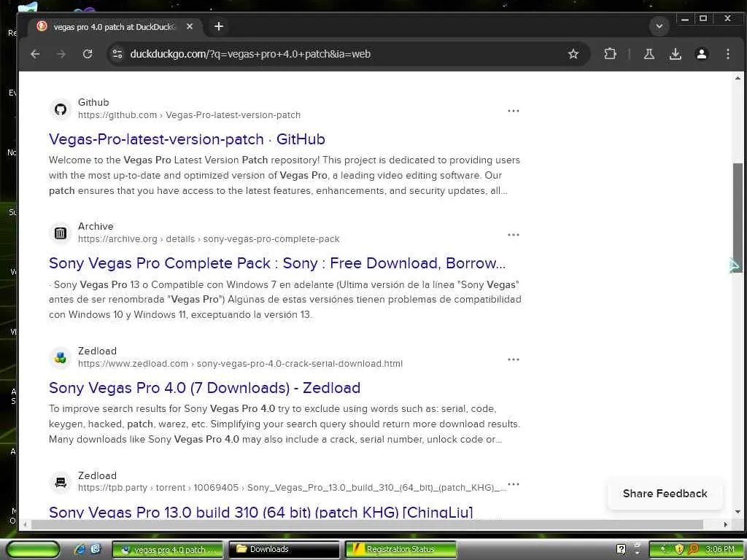
Task: Click the security shield tray icon
Action: (x=679, y=549)
